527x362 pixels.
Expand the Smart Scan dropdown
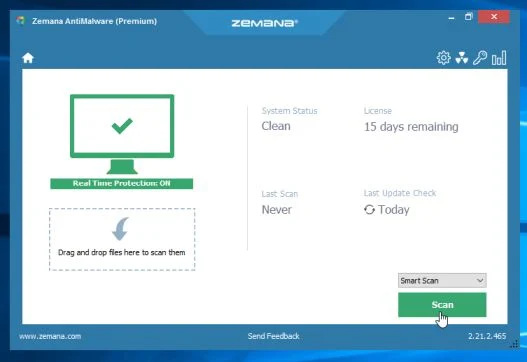(442, 280)
